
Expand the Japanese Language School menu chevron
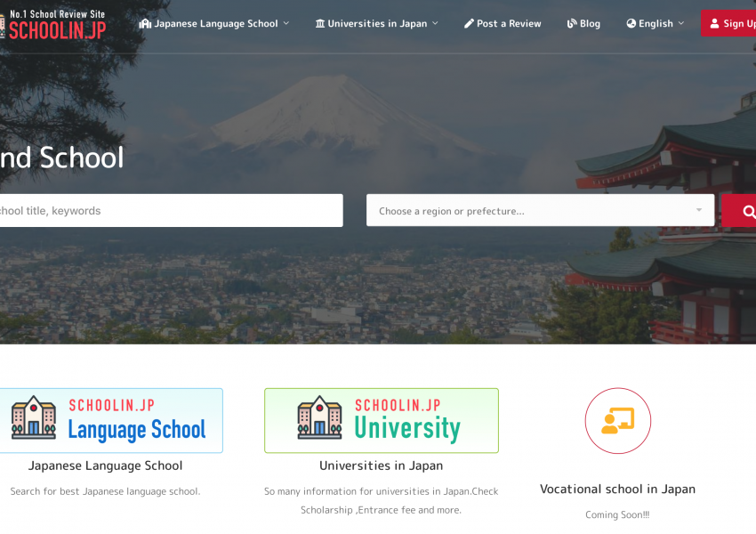286,23
